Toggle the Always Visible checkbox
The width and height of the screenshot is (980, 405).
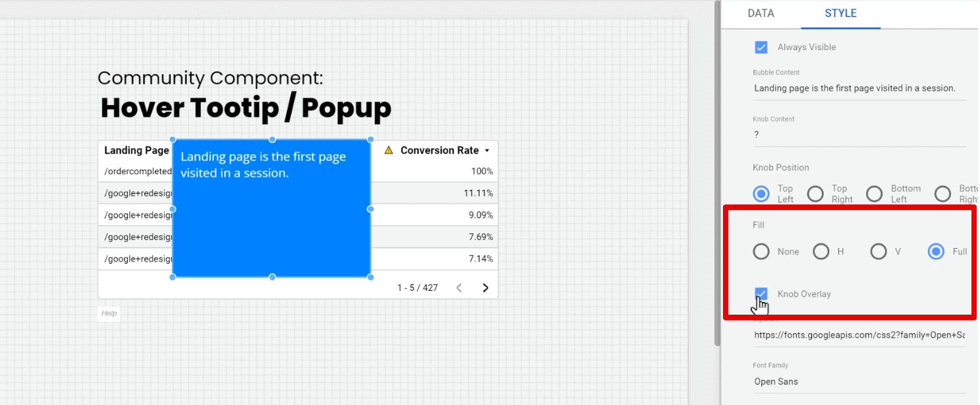click(761, 47)
